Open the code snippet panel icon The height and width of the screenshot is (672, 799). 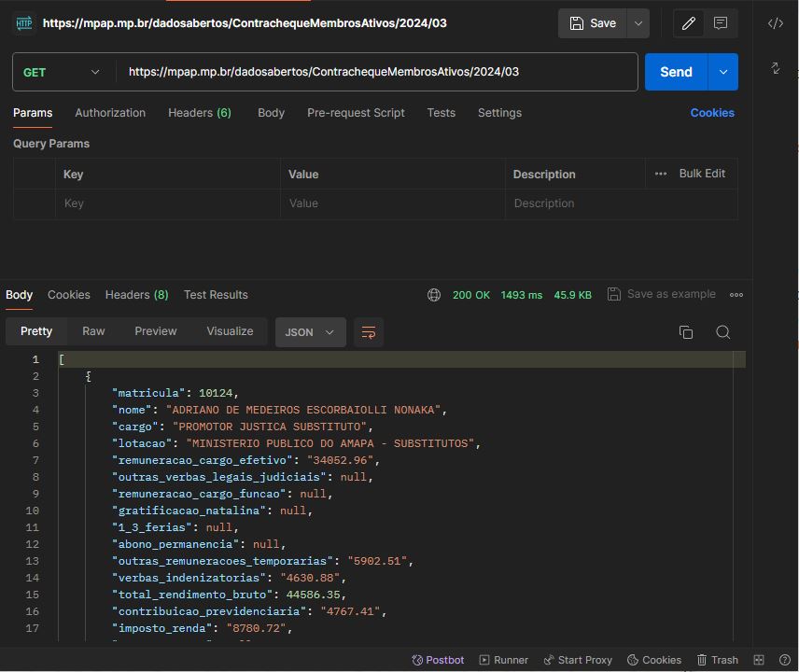pyautogui.click(x=776, y=23)
